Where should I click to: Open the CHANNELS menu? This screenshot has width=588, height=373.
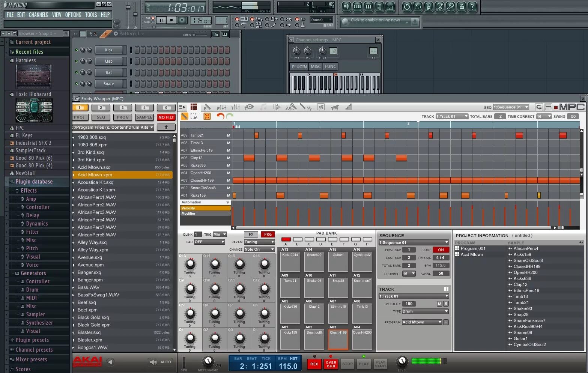click(x=38, y=15)
